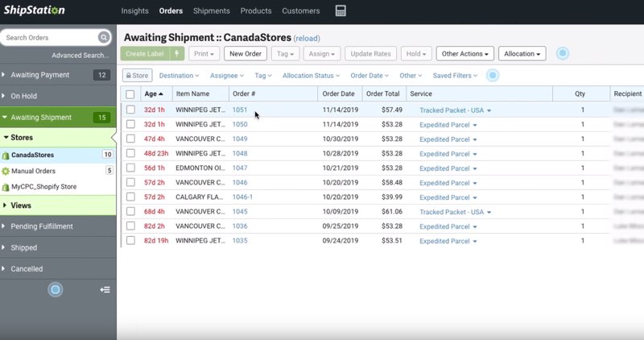This screenshot has height=340, width=644.
Task: Check the box for order 1046-1
Action: [130, 197]
